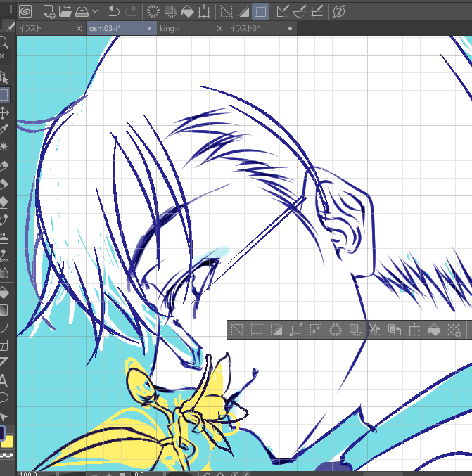472x476 pixels.
Task: Click Clear icon in top command bar
Action: (x=153, y=11)
